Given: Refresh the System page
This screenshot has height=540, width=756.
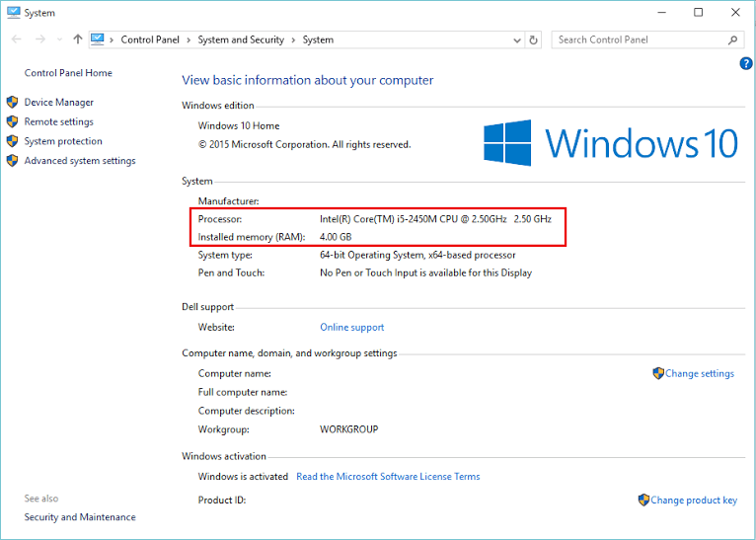Looking at the screenshot, I should 533,40.
